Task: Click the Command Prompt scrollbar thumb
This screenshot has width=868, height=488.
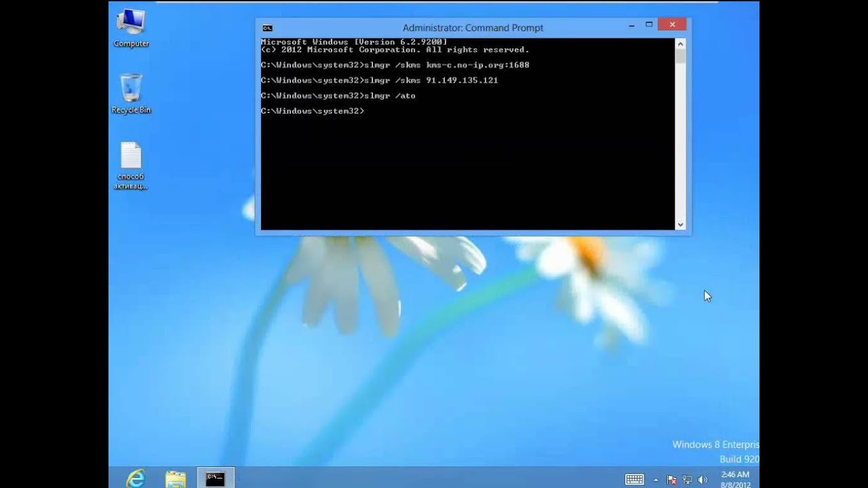Action: coord(680,56)
